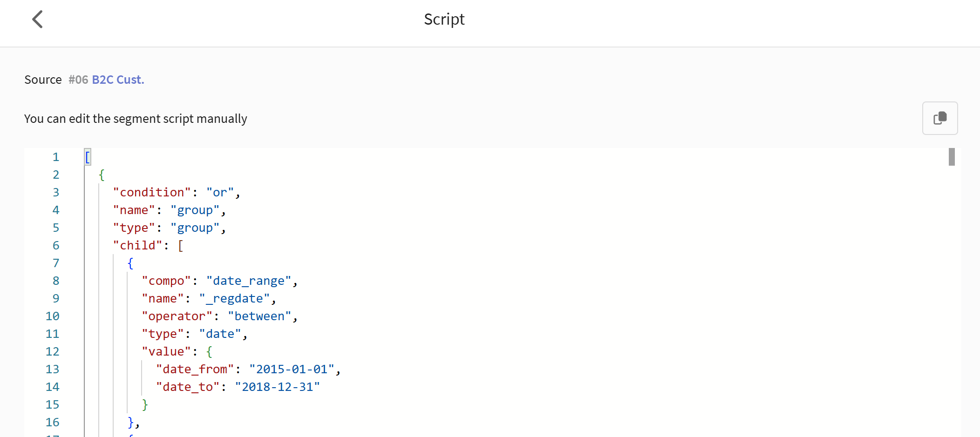Click line number 1 in the gutter
Viewport: 980px width, 437px height.
56,157
